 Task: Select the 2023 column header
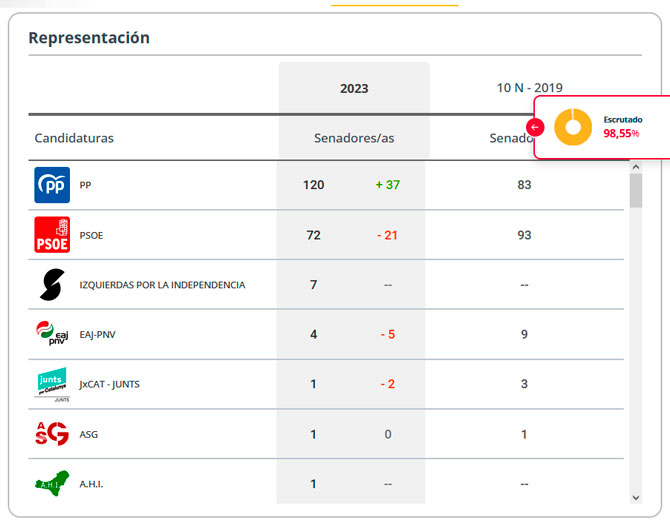[354, 88]
